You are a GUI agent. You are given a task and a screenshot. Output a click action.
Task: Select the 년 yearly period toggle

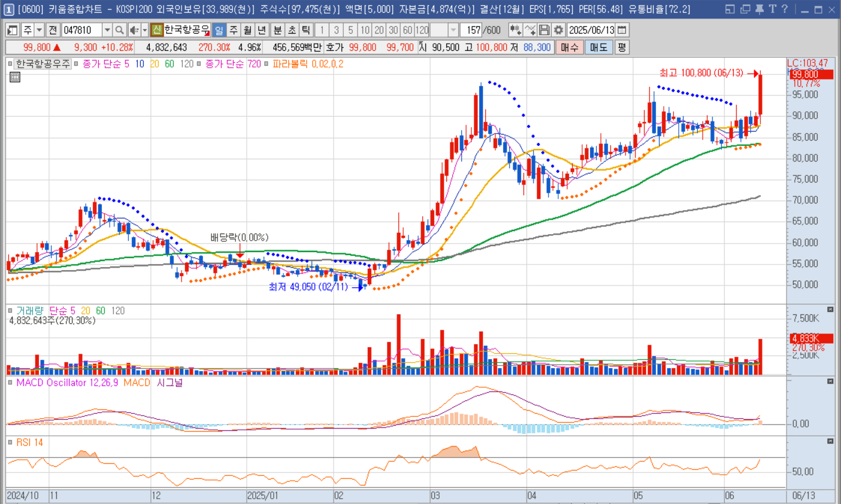[262, 30]
